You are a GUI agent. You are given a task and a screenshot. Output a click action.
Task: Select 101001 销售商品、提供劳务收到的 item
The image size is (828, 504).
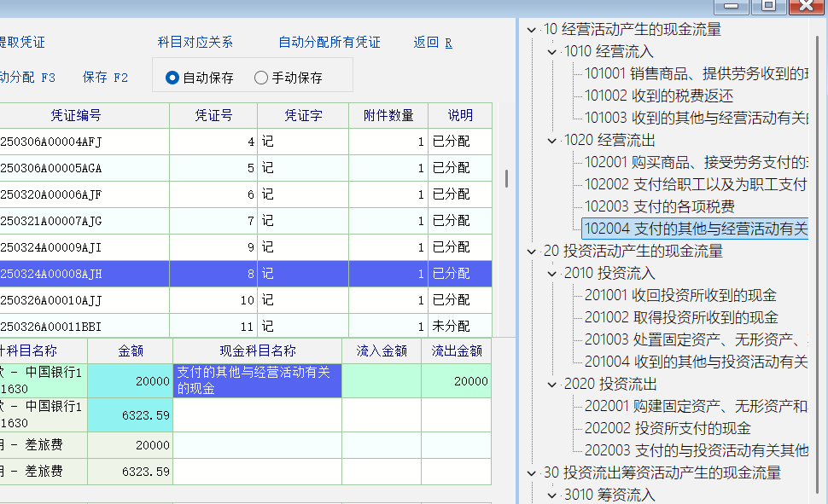[696, 74]
